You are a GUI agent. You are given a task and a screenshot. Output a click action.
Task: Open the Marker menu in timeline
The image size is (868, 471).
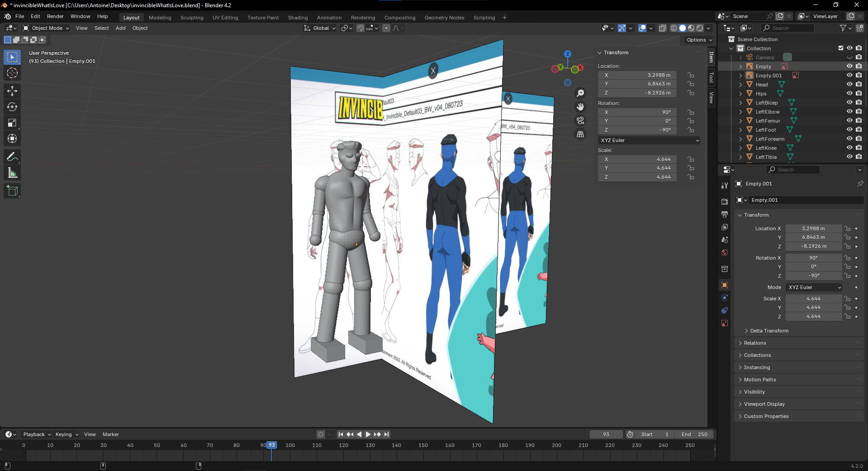pyautogui.click(x=111, y=434)
